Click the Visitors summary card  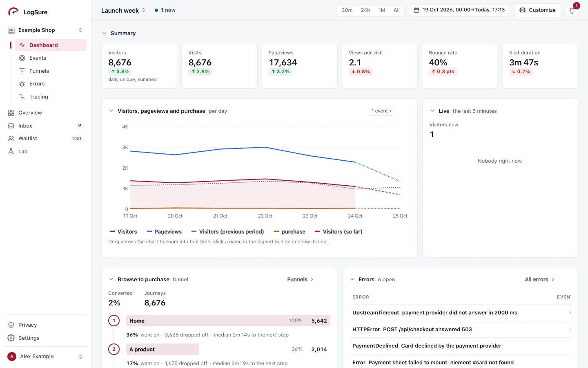point(139,66)
